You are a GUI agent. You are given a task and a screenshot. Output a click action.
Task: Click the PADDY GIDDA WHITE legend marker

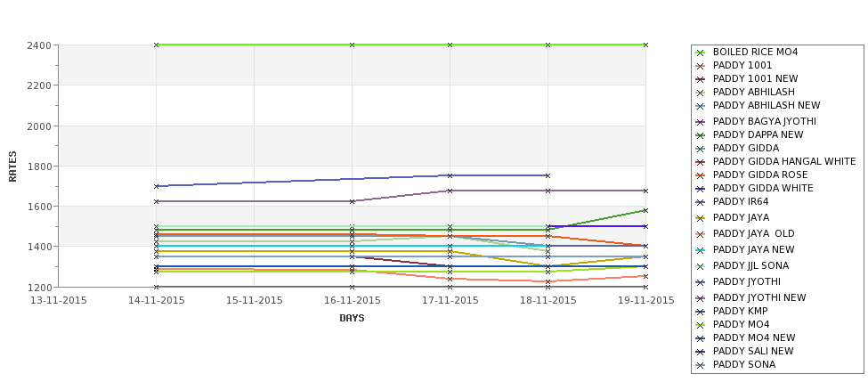click(701, 189)
